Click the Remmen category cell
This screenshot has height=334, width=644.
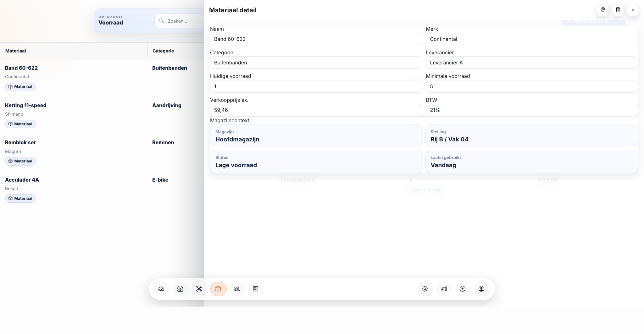[163, 142]
